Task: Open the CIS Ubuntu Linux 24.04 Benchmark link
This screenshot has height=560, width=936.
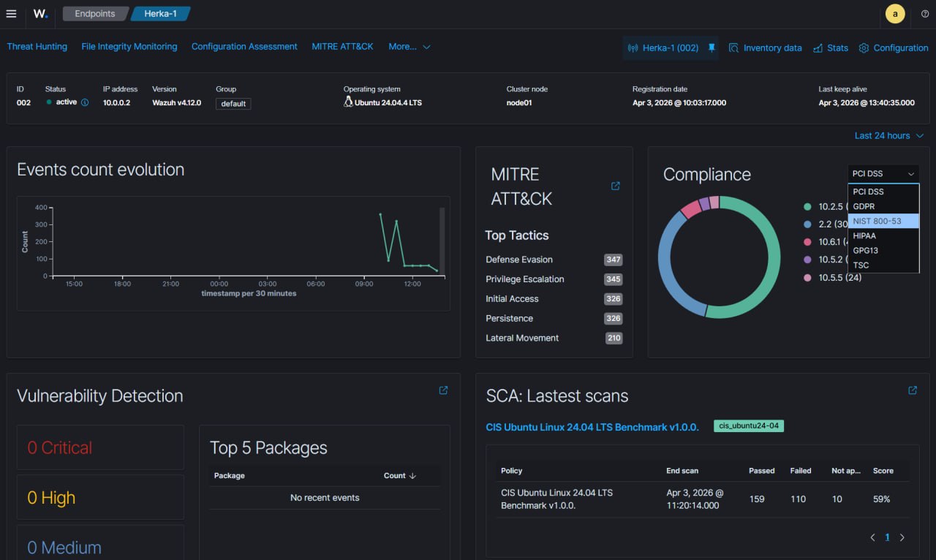Action: [x=592, y=427]
